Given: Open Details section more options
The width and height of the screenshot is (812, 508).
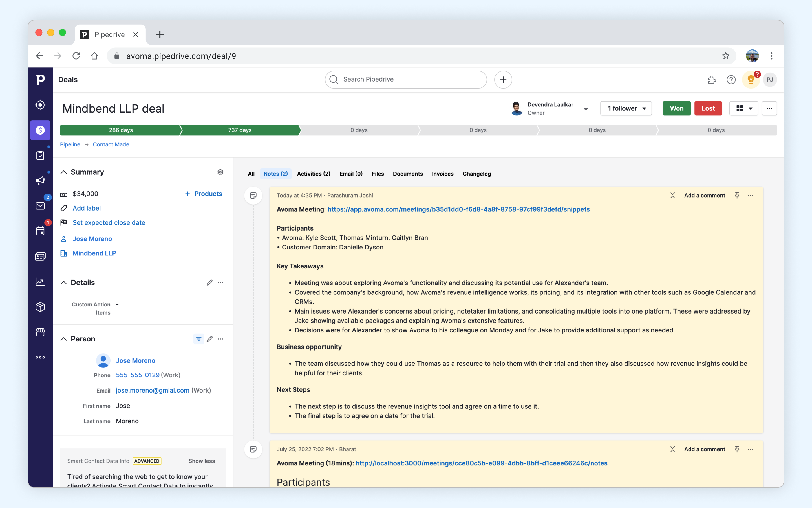Looking at the screenshot, I should 220,283.
